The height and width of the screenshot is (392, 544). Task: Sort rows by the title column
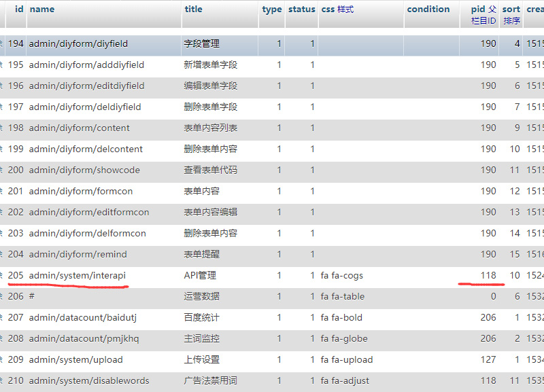click(194, 10)
